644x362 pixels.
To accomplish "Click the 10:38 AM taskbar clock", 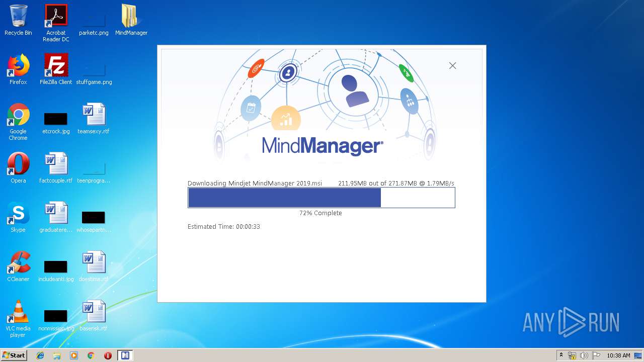I will tap(618, 355).
